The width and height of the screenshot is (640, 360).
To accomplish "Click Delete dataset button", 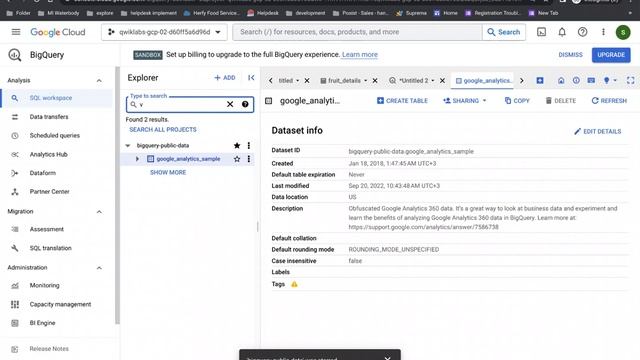I will [x=561, y=100].
